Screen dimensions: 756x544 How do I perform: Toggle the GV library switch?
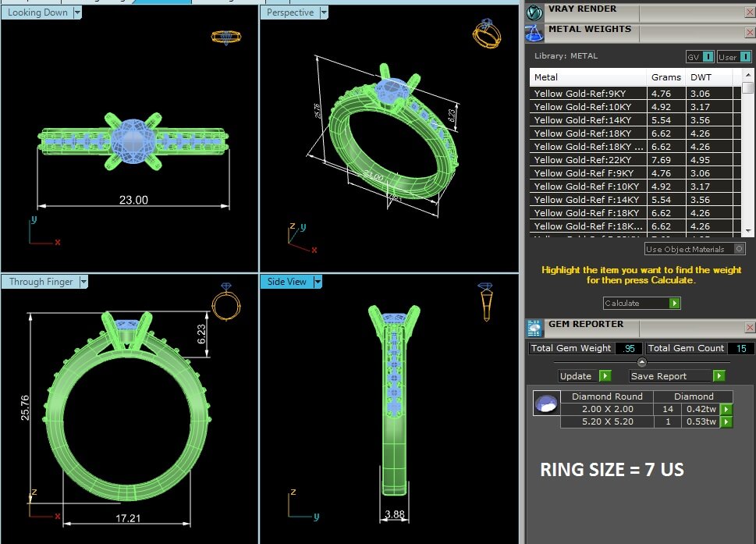(700, 57)
